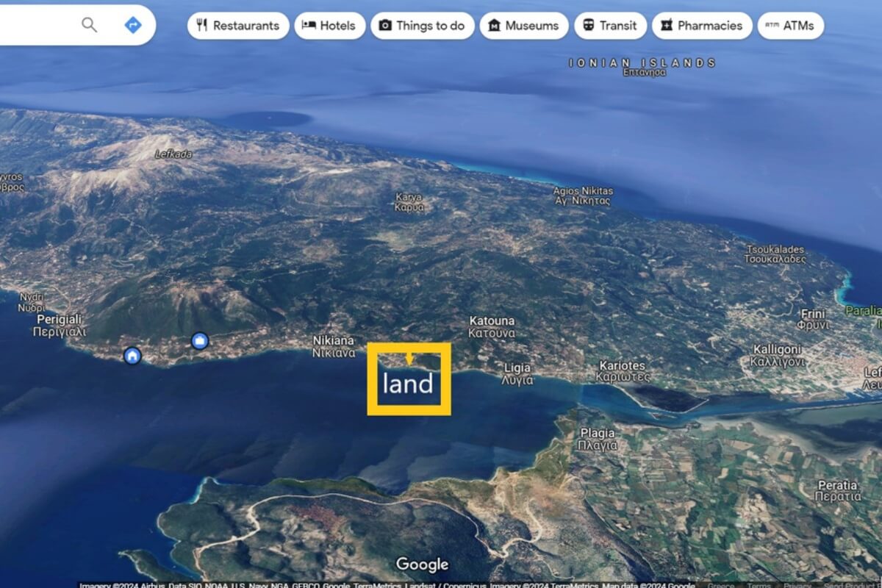Open the Kariotes place label
Image resolution: width=882 pixels, height=588 pixels.
(x=624, y=371)
